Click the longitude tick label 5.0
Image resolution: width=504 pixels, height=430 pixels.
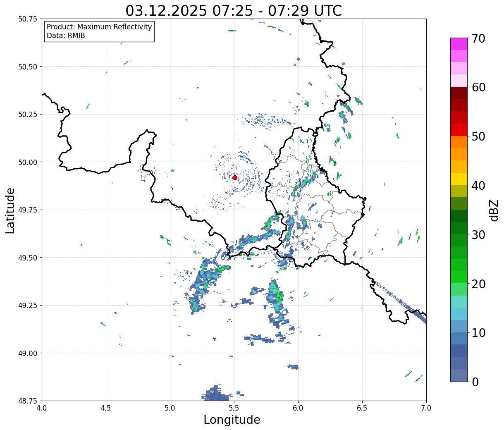click(x=170, y=408)
